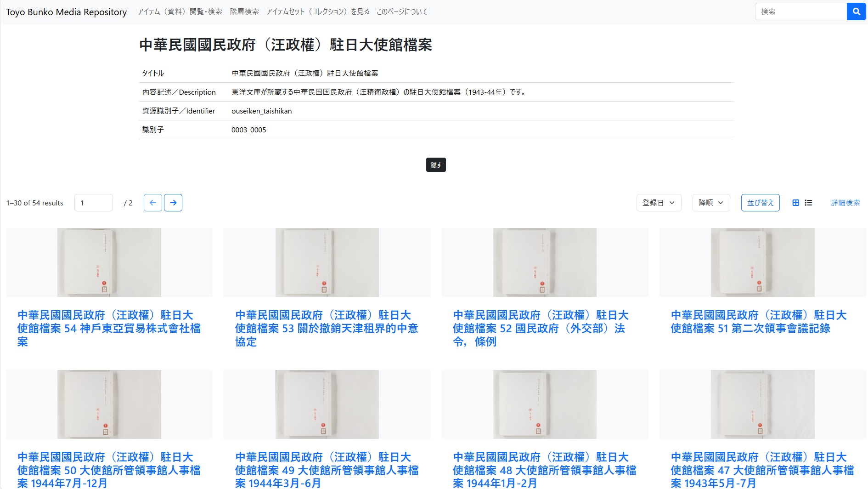Viewport: 868px width, 489px height.
Task: Return home via Toyo Bunko Media Repository
Action: click(x=66, y=11)
